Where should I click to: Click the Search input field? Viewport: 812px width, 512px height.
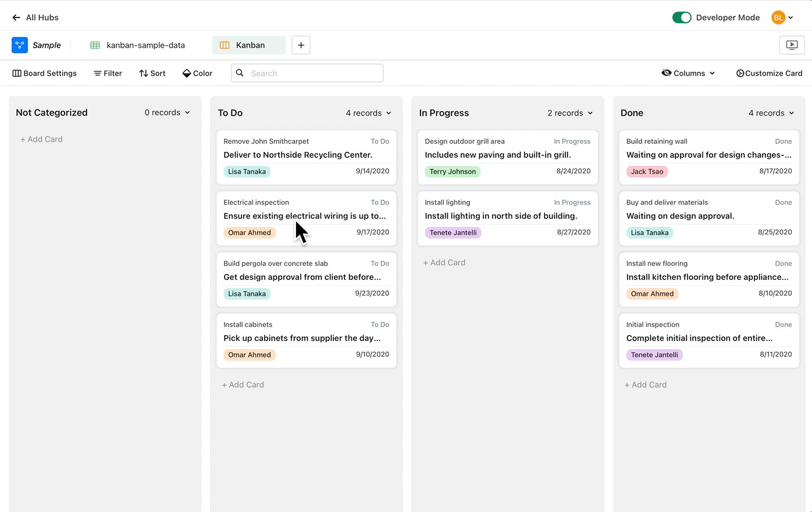pyautogui.click(x=314, y=73)
